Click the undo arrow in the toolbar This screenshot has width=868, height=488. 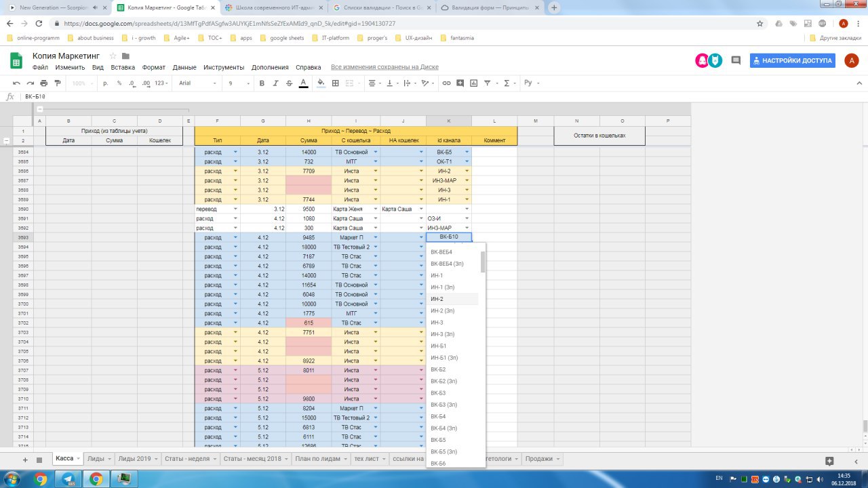pos(17,83)
